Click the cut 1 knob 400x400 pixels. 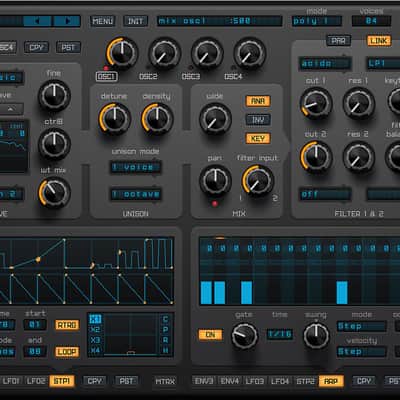pyautogui.click(x=316, y=103)
